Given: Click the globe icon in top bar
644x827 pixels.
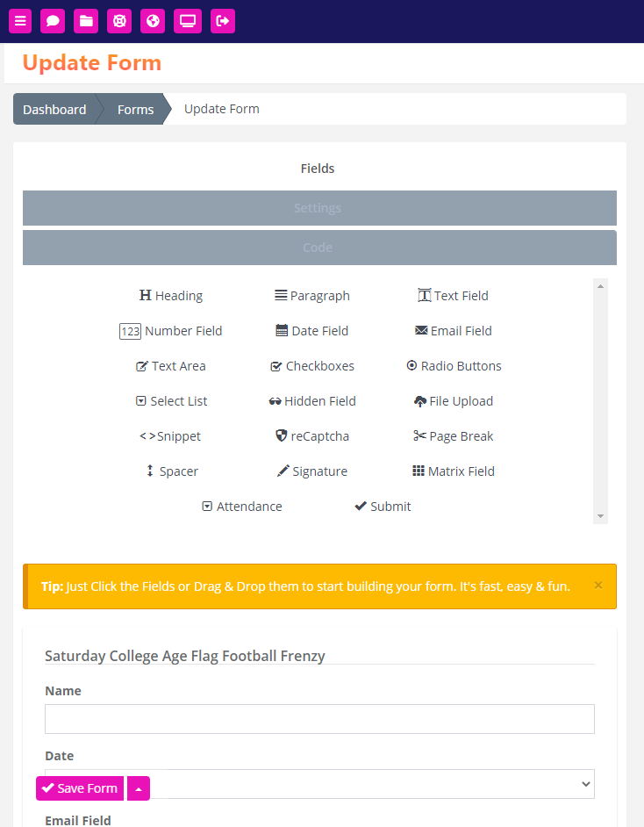Looking at the screenshot, I should point(153,21).
